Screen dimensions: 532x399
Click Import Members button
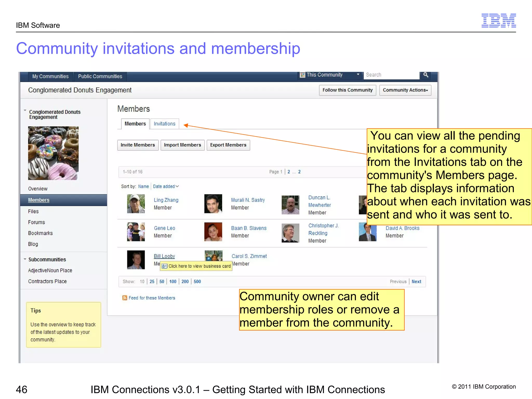[182, 145]
